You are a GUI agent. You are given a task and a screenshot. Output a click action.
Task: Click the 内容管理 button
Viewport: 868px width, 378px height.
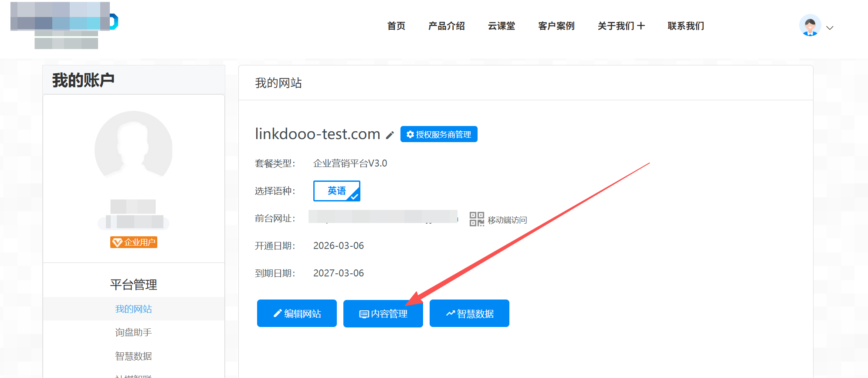coord(383,313)
